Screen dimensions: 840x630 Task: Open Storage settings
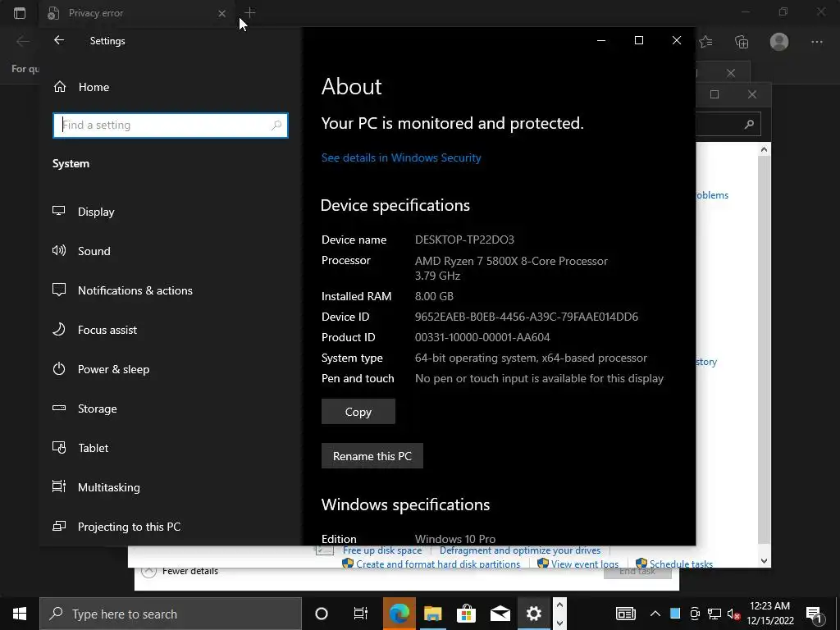[x=84, y=409]
